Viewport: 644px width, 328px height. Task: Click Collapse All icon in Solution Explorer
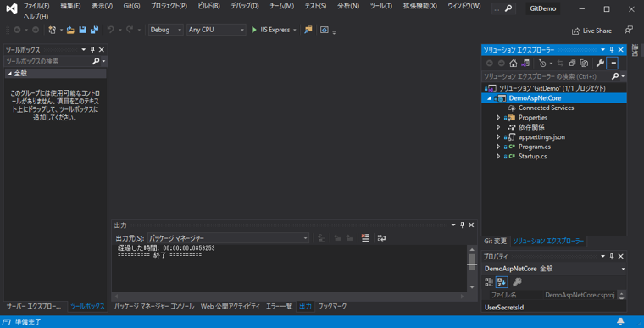(572, 64)
